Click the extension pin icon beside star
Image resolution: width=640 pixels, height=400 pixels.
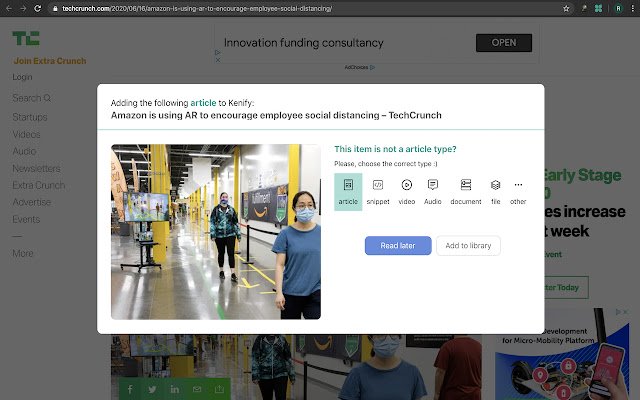584,8
